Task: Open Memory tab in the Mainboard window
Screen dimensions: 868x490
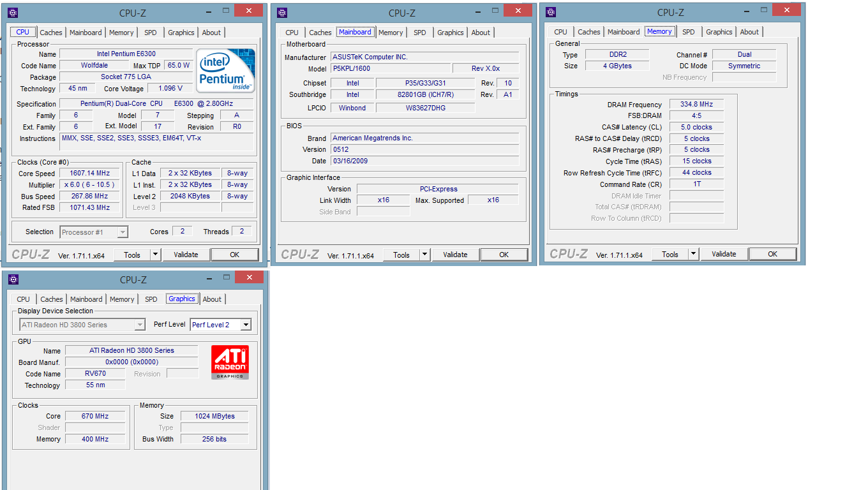Action: (391, 33)
